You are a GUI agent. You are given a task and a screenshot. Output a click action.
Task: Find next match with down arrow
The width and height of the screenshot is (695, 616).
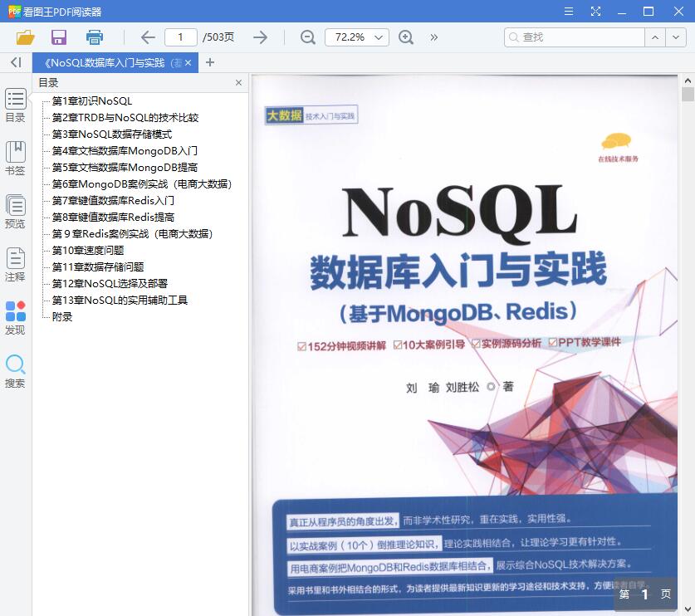coord(676,37)
